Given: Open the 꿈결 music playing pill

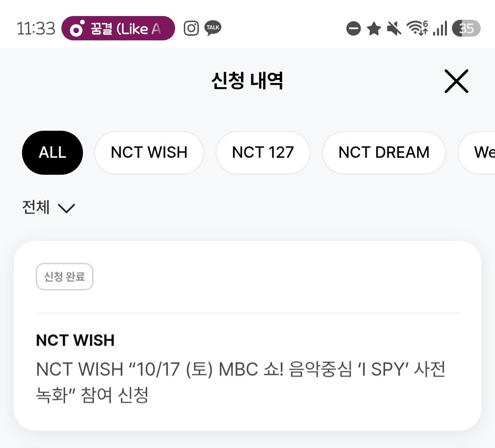Looking at the screenshot, I should 118,28.
